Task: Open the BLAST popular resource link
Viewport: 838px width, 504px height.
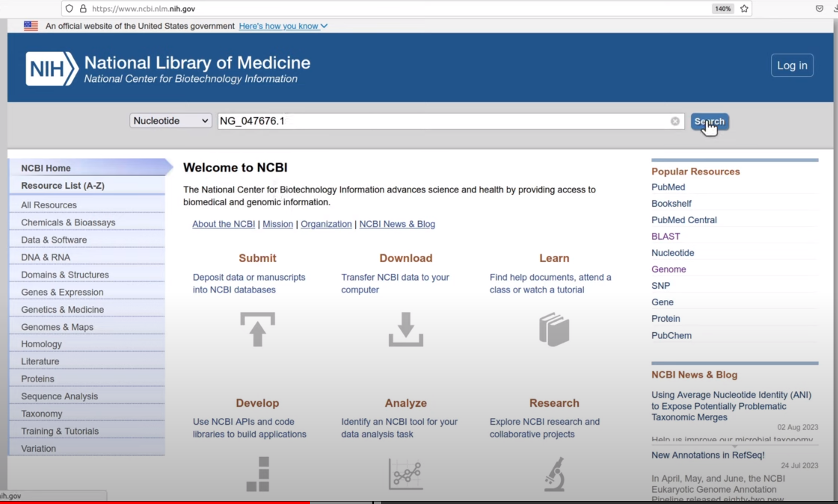Action: pos(666,236)
